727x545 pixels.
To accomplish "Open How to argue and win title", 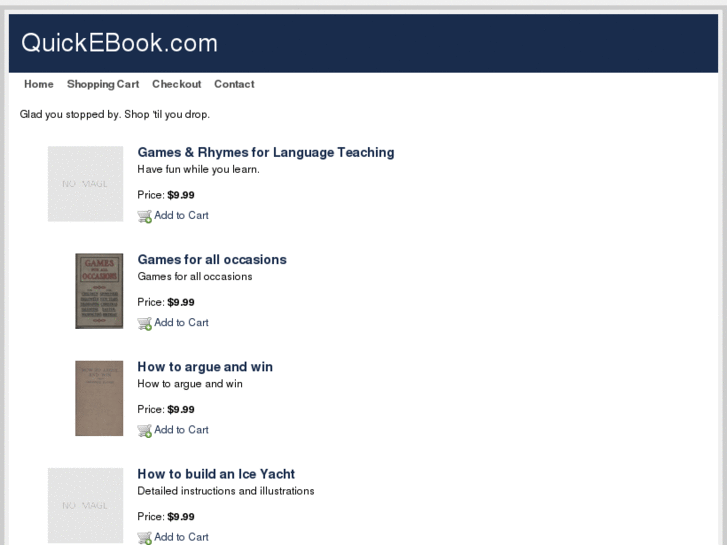I will (x=205, y=367).
